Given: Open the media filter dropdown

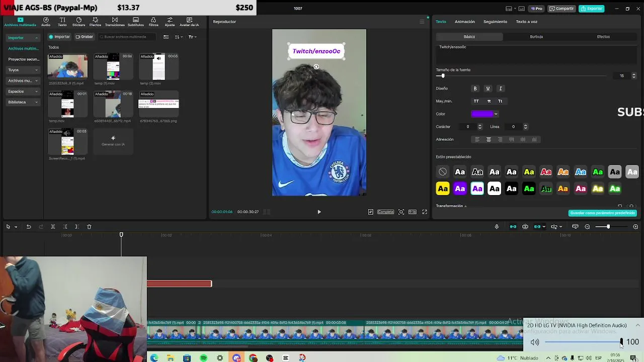Looking at the screenshot, I should pos(192,37).
